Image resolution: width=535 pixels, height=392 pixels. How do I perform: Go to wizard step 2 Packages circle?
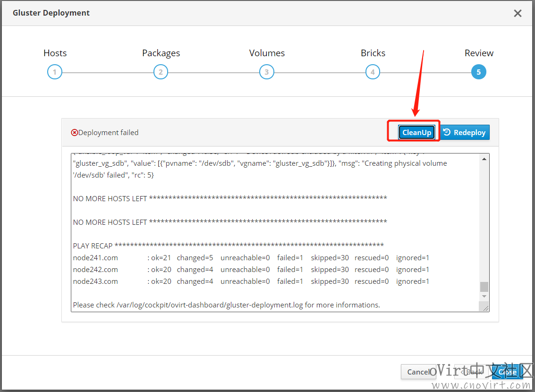coord(161,72)
